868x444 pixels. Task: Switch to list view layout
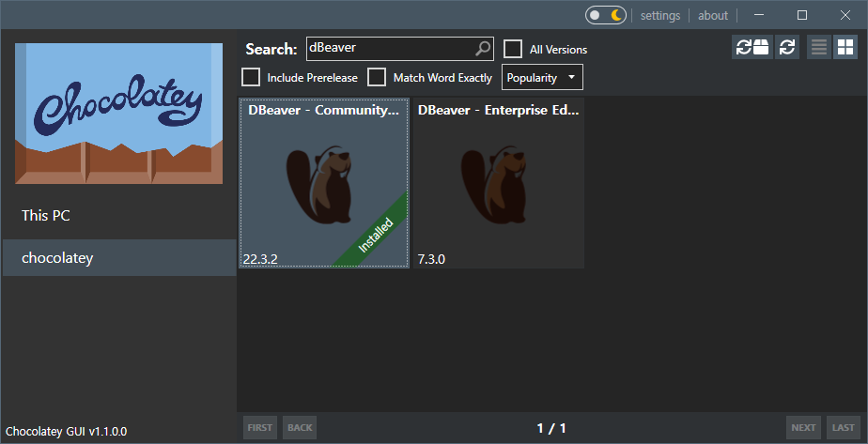819,48
